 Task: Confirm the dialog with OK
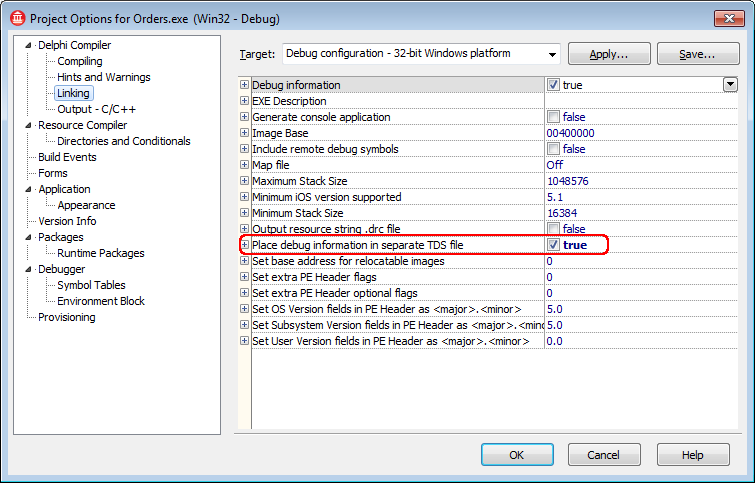tap(517, 454)
